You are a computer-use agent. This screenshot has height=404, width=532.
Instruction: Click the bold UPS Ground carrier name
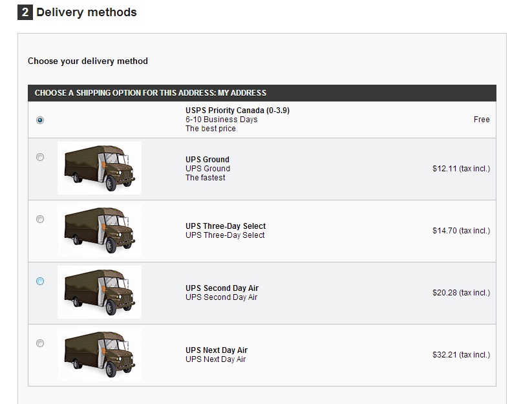(x=207, y=160)
